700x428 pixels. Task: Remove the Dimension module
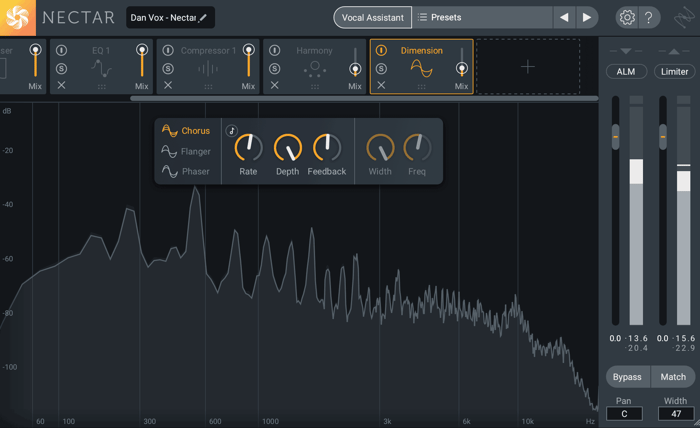point(381,85)
